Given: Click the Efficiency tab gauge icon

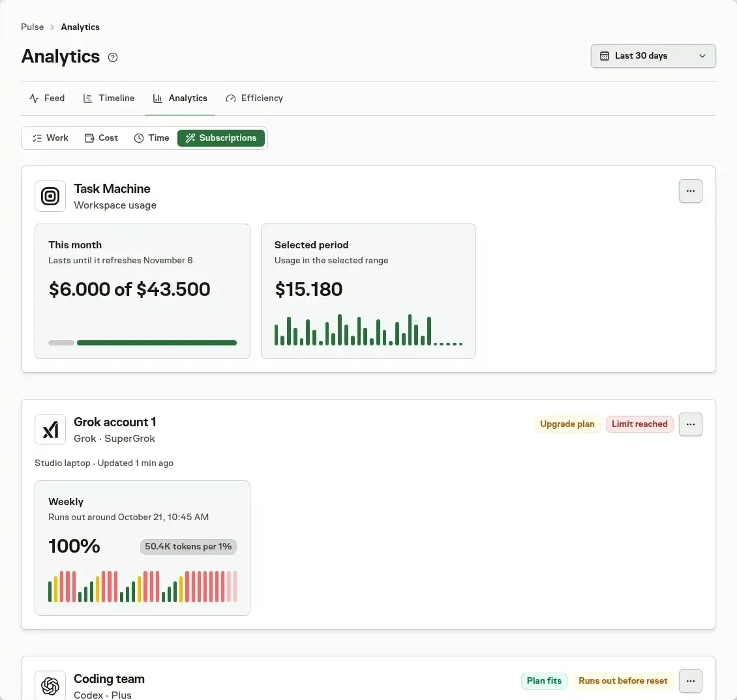Looking at the screenshot, I should (230, 98).
